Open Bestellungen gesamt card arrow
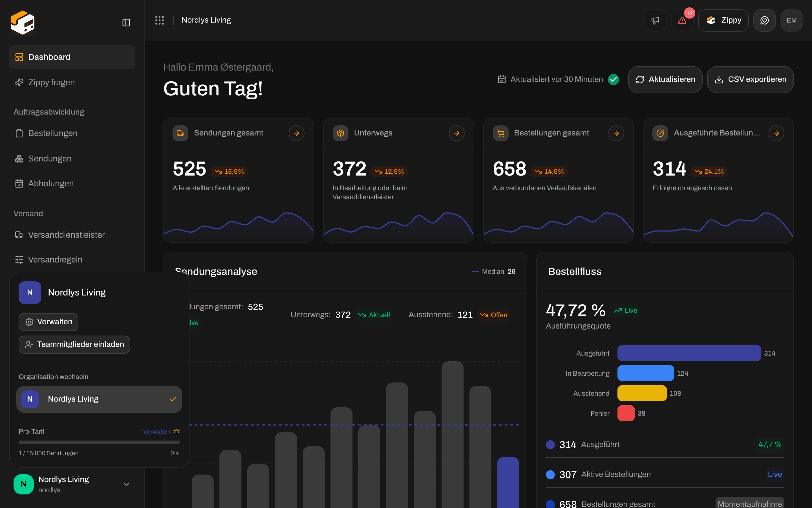 616,133
